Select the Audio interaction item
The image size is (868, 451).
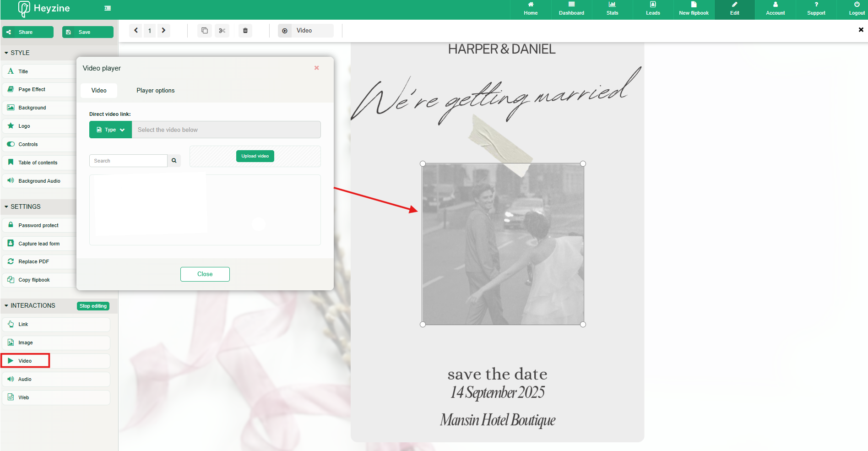pyautogui.click(x=56, y=379)
